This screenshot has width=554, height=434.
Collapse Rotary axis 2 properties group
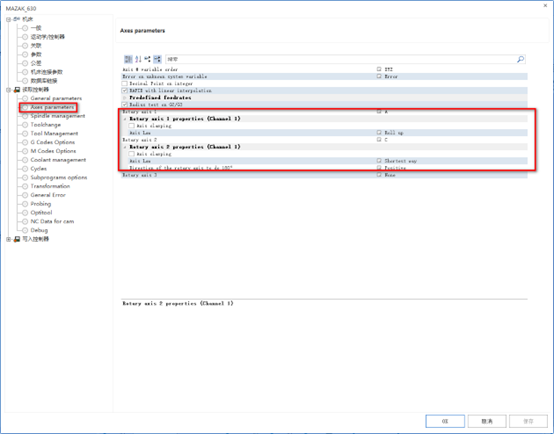click(125, 147)
